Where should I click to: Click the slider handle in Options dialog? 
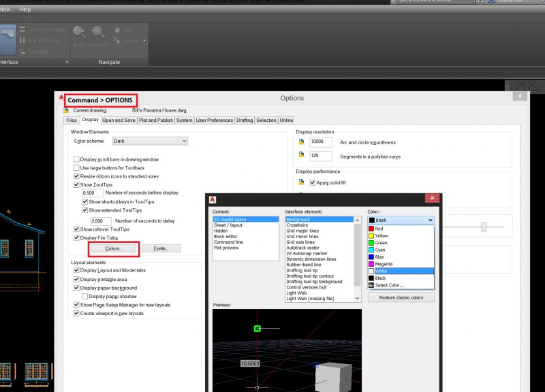(484, 227)
